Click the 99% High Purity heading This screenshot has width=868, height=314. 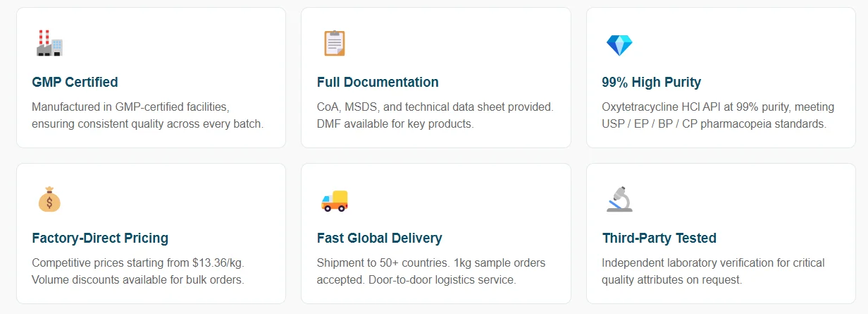coord(652,83)
